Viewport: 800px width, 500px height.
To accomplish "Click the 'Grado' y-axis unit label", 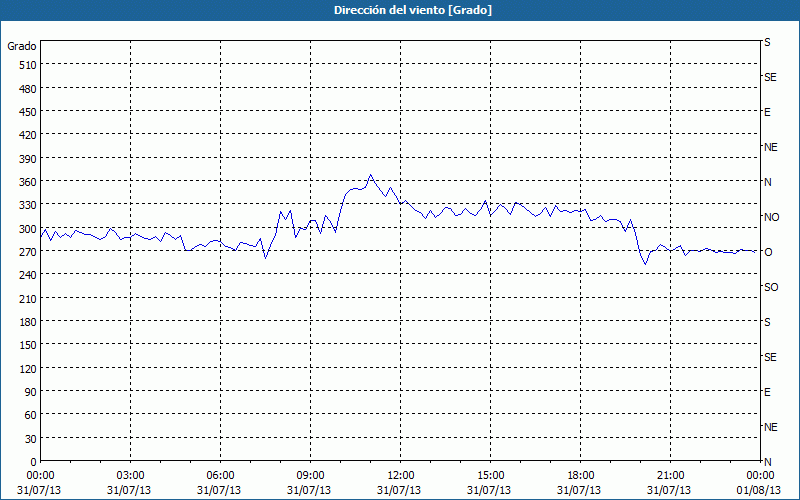I will 22,46.
